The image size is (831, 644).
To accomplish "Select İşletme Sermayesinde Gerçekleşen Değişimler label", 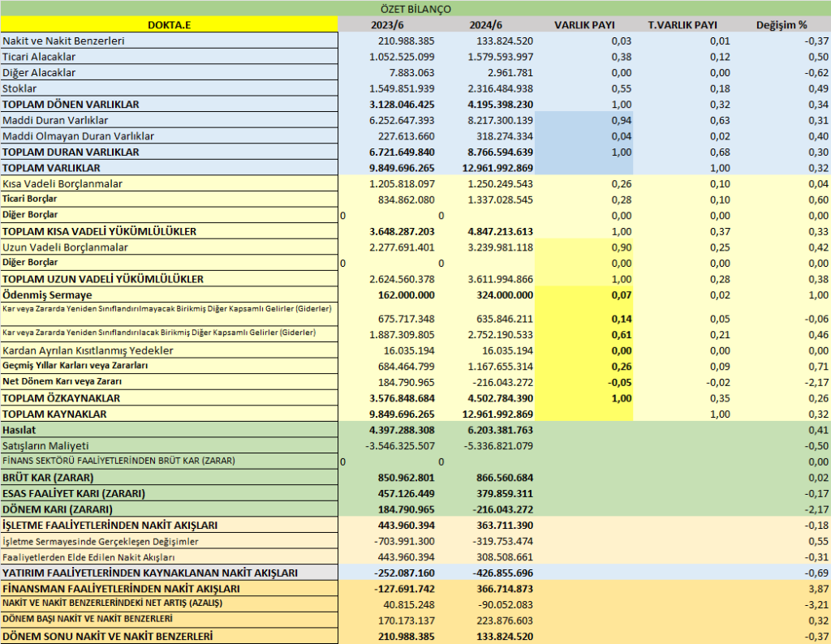I will [169, 541].
